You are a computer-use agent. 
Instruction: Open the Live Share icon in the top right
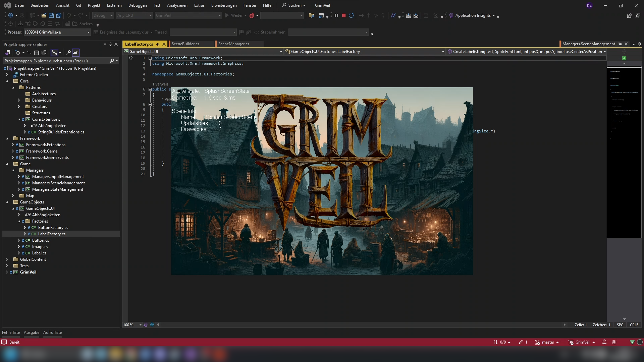point(629,15)
